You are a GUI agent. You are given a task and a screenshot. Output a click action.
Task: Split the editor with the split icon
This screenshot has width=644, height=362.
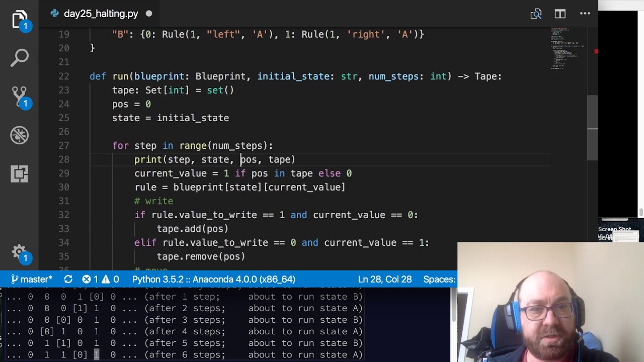pyautogui.click(x=560, y=14)
